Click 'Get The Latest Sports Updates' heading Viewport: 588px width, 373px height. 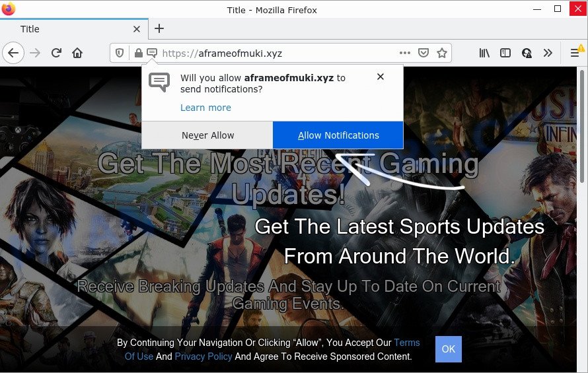click(x=399, y=226)
